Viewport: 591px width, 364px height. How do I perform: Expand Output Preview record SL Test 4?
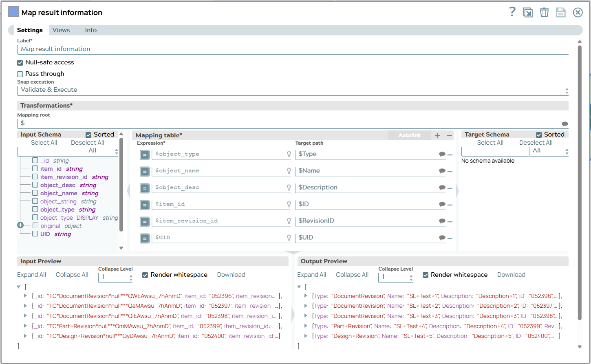tap(306, 326)
